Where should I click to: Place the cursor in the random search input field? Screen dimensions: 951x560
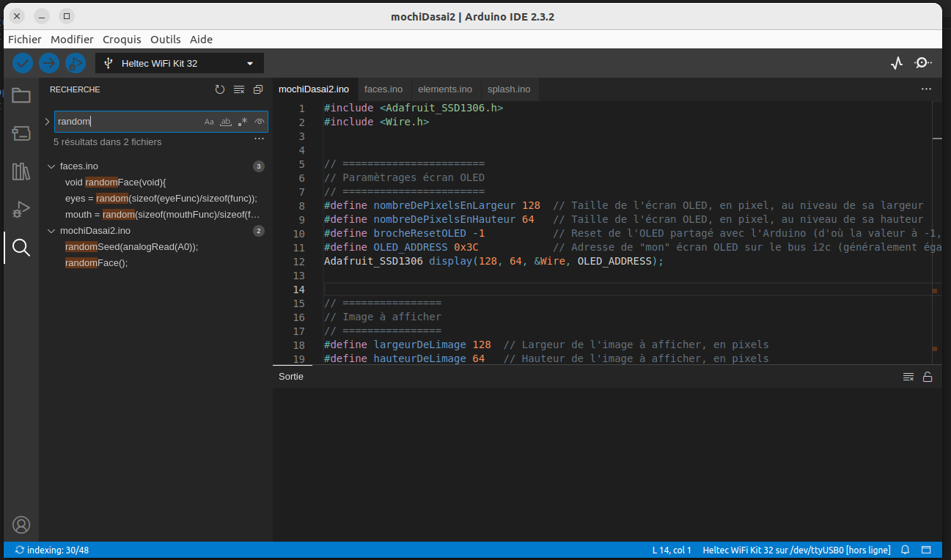[125, 121]
